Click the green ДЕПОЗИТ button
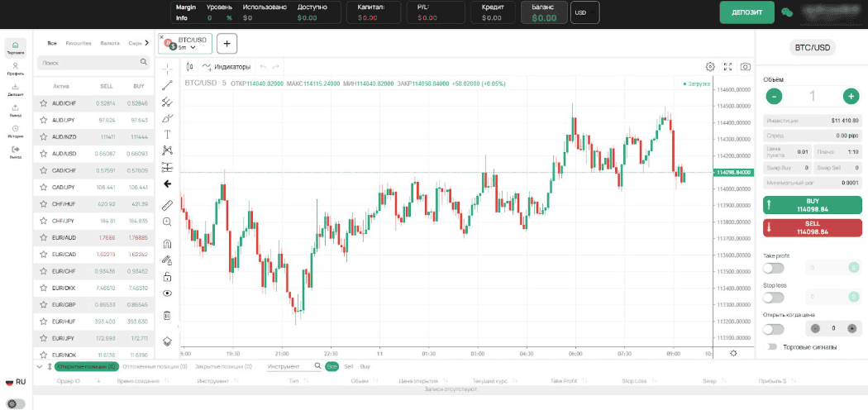The image size is (868, 410). pyautogui.click(x=746, y=12)
